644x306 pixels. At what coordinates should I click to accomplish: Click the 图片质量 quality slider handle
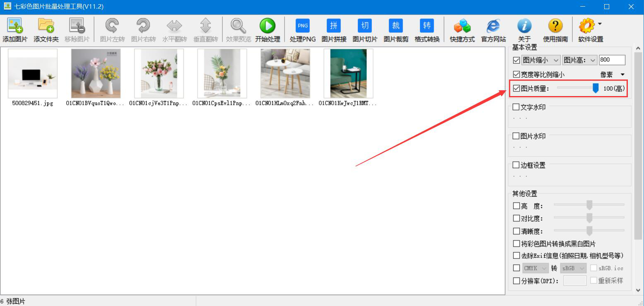coord(596,88)
